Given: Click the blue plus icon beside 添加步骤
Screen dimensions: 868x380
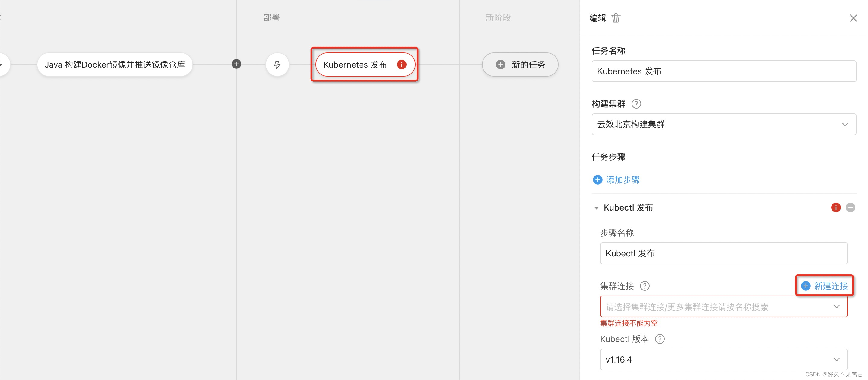Looking at the screenshot, I should [597, 180].
